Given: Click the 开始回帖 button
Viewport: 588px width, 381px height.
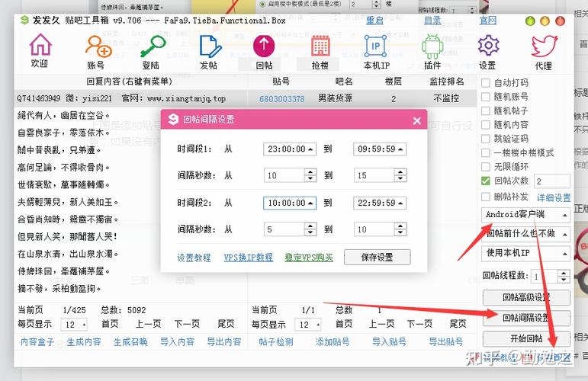Looking at the screenshot, I should click(x=526, y=338).
